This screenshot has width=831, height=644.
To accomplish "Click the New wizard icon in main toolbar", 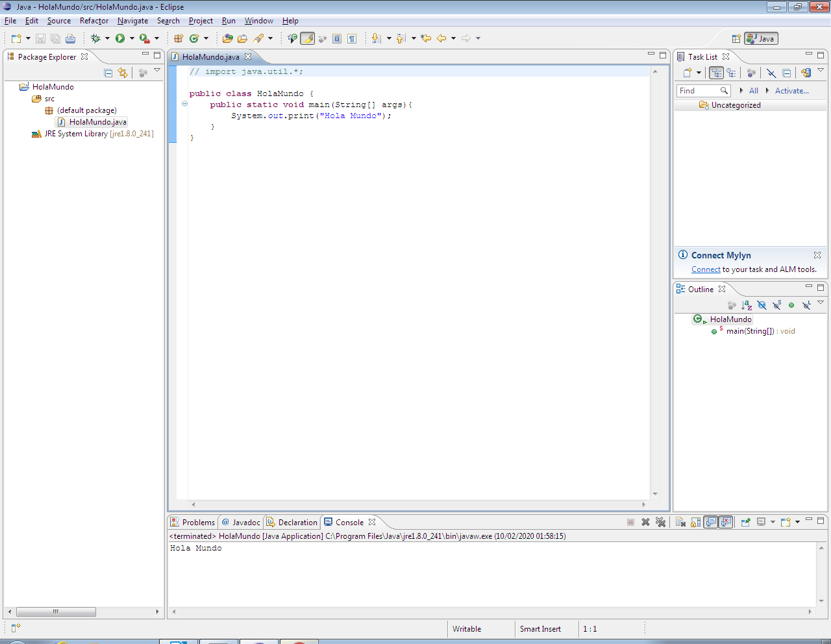I will point(16,38).
